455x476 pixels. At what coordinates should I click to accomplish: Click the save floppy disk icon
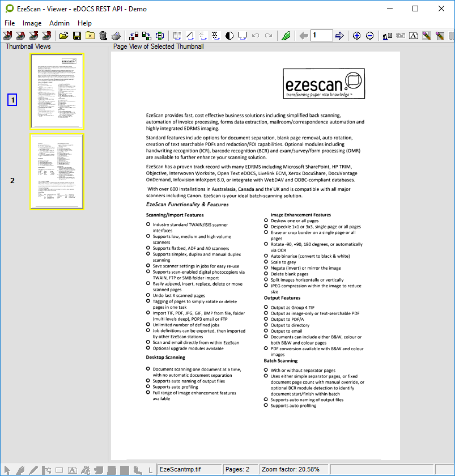[76, 36]
